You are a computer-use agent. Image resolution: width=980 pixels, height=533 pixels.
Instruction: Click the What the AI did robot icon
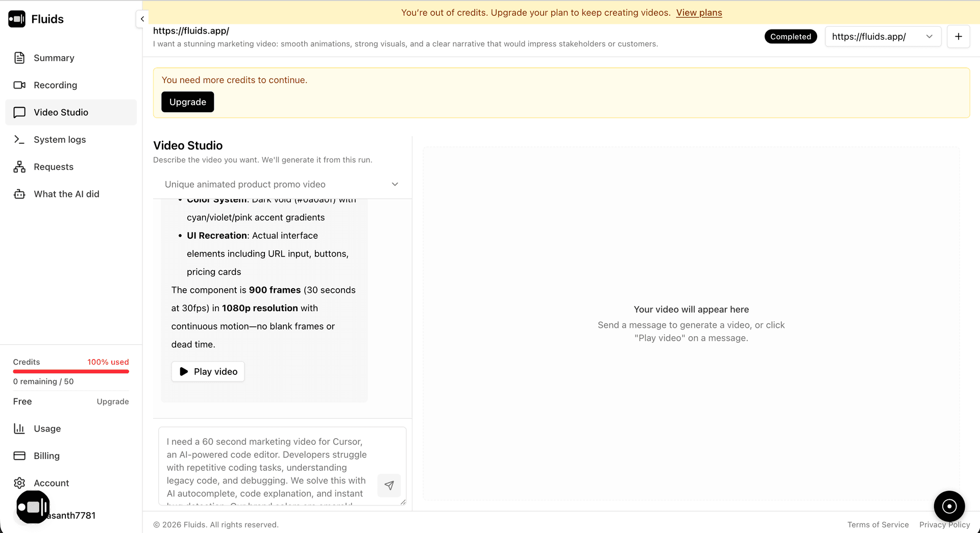point(19,194)
